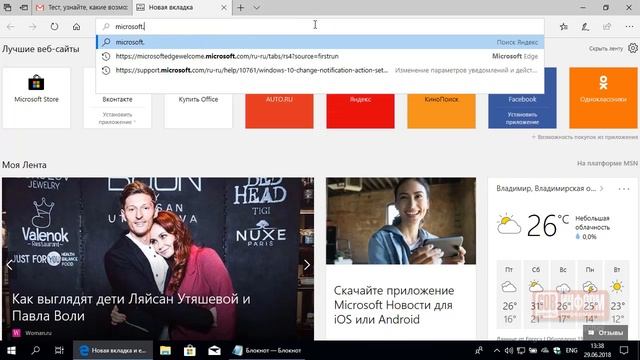640x360 pixels.
Task: Show hidden tray icons chevron
Action: (496, 350)
